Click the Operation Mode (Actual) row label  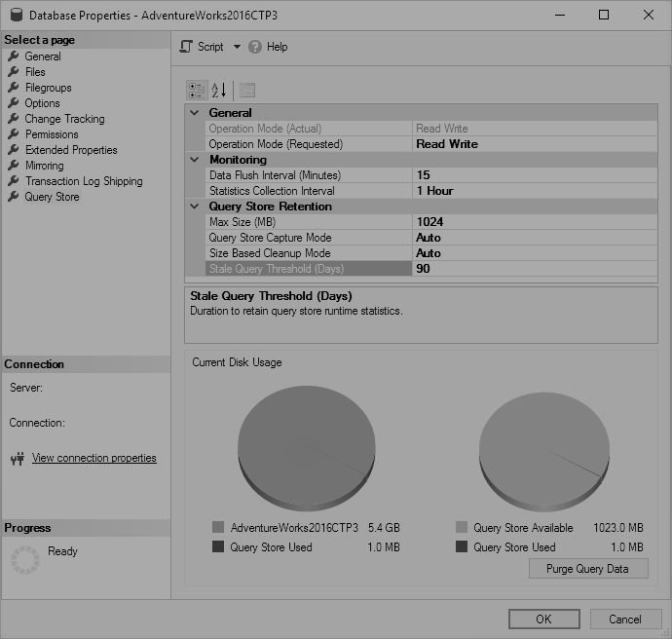pyautogui.click(x=265, y=129)
